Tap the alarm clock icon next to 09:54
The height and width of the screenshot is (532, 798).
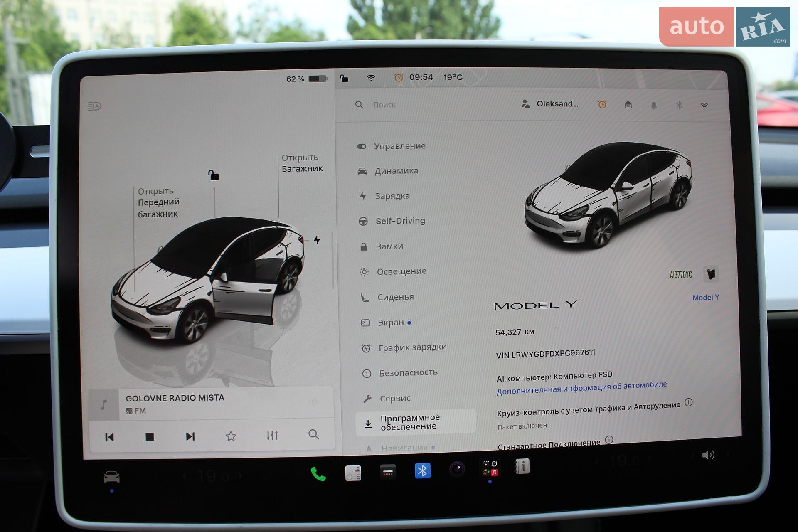click(398, 77)
